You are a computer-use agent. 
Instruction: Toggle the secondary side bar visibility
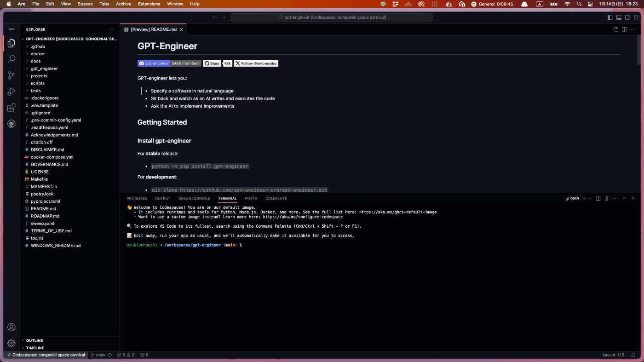point(627,17)
